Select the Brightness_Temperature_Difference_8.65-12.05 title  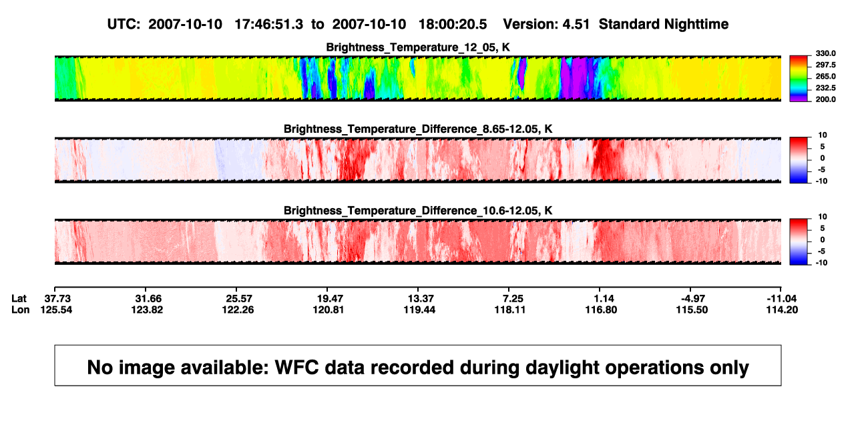tap(418, 129)
